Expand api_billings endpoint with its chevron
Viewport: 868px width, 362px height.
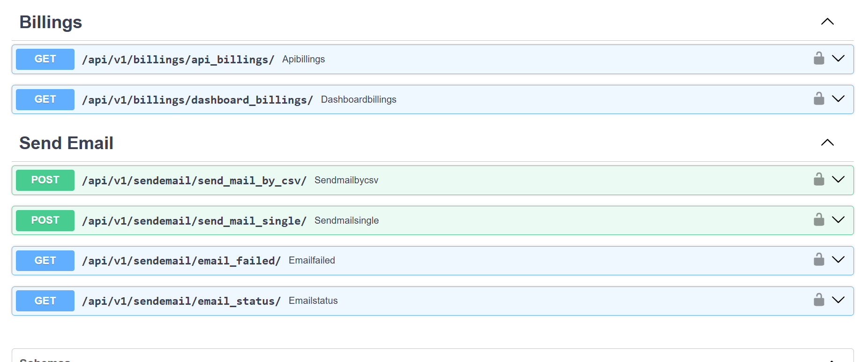[x=838, y=59]
